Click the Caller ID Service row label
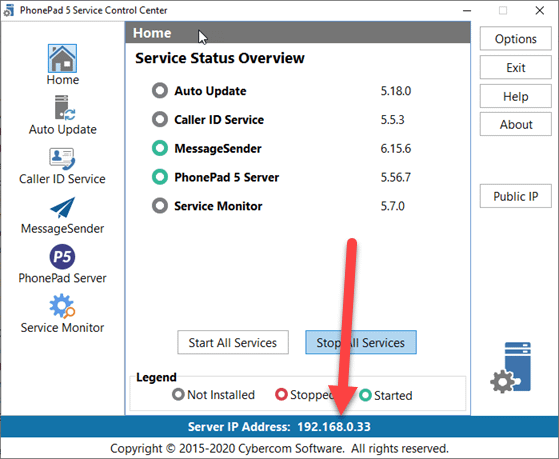 coord(219,120)
